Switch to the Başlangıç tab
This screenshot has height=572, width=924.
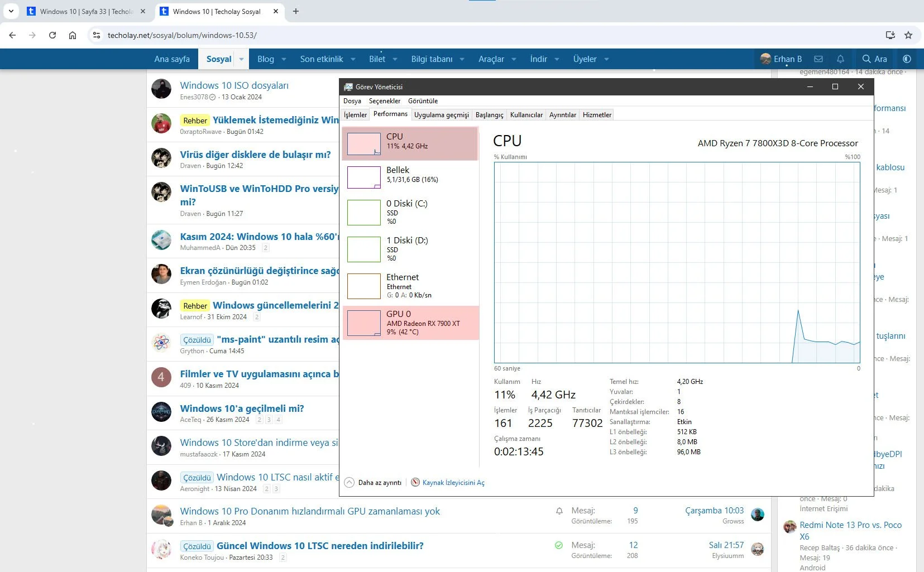(x=490, y=115)
